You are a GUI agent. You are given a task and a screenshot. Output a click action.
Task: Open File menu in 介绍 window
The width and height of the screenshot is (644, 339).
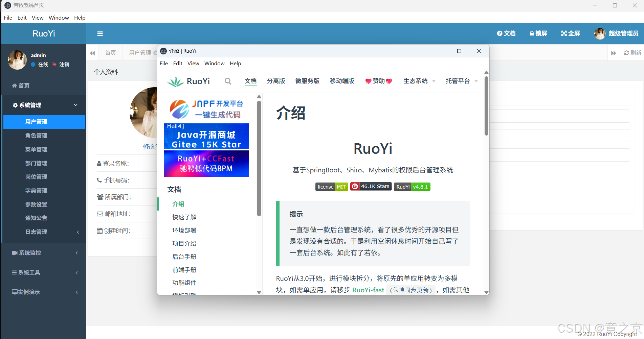pyautogui.click(x=164, y=63)
